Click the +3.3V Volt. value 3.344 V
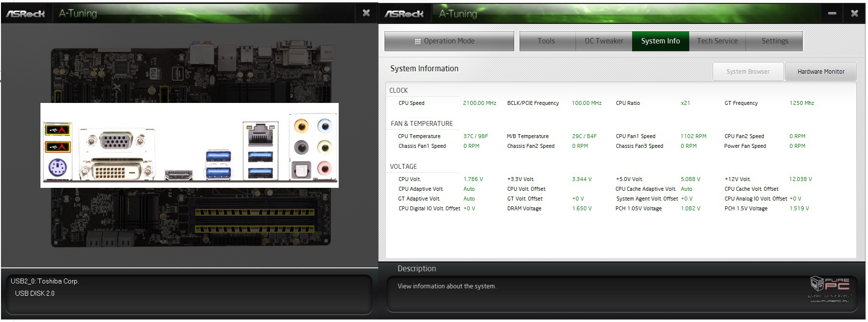Screen dimensions: 868x322 coord(582,179)
